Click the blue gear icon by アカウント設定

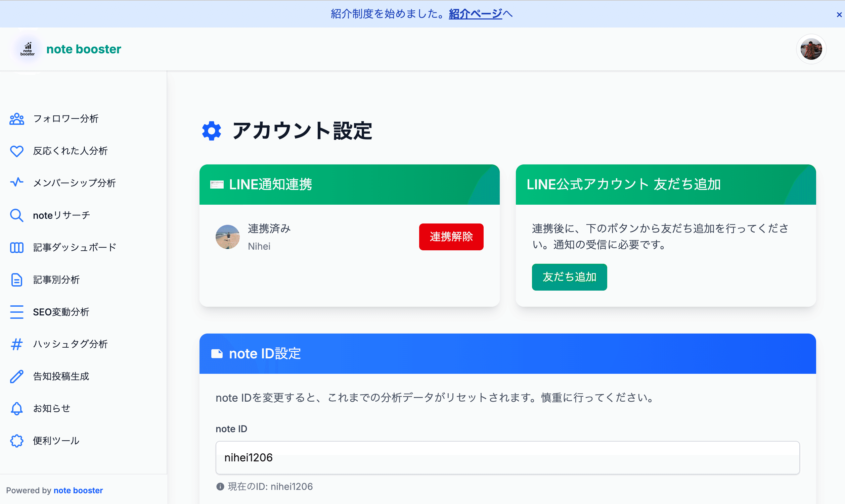tap(212, 131)
